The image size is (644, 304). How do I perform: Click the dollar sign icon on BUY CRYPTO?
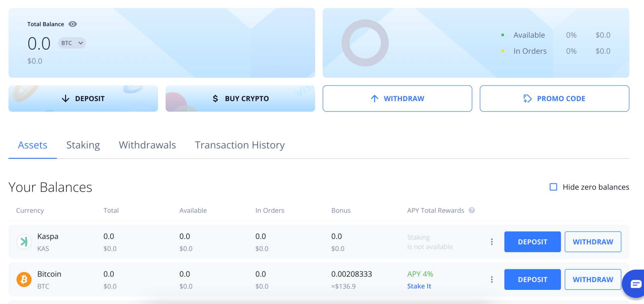tap(215, 98)
